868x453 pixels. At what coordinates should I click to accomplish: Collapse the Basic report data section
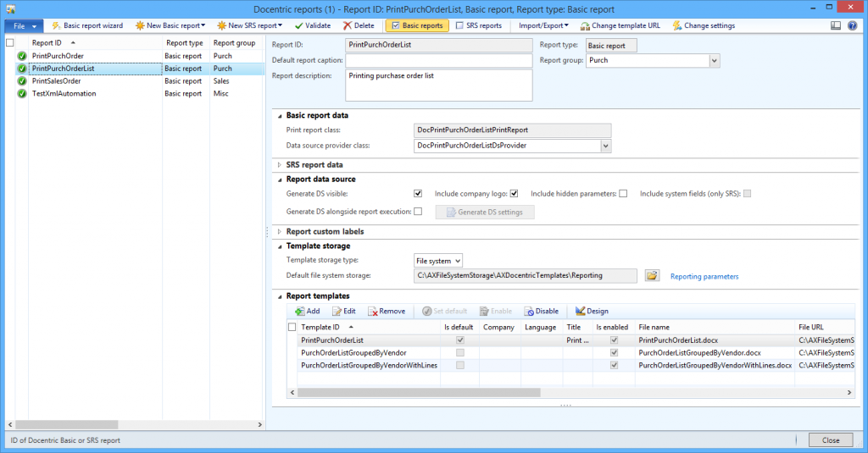pos(280,116)
